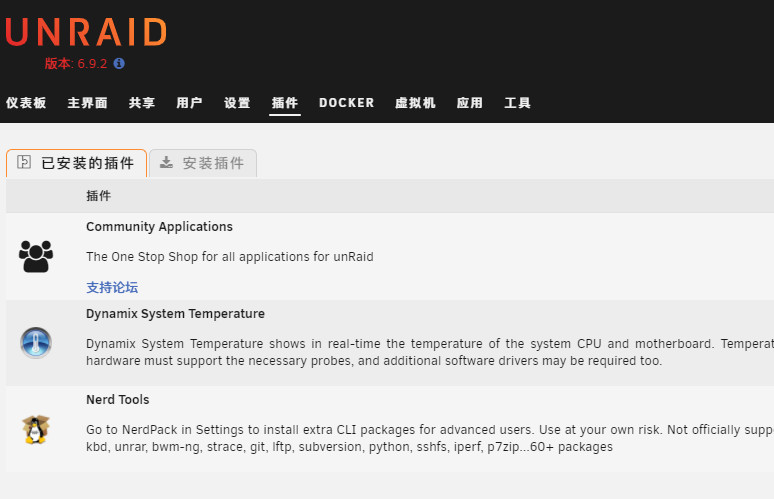Open the 支持论坛 support forum link
This screenshot has height=499, width=774.
112,287
